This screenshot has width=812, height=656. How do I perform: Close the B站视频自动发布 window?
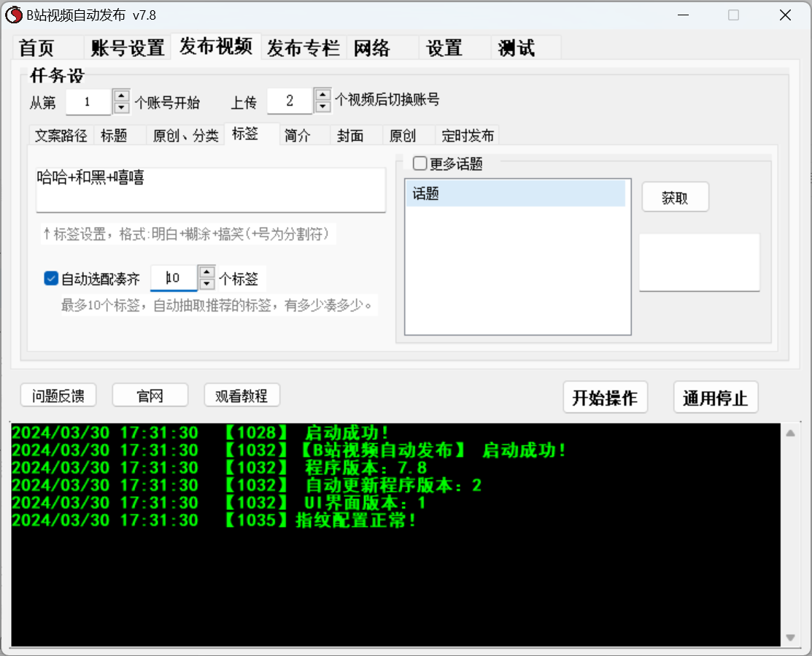(785, 15)
